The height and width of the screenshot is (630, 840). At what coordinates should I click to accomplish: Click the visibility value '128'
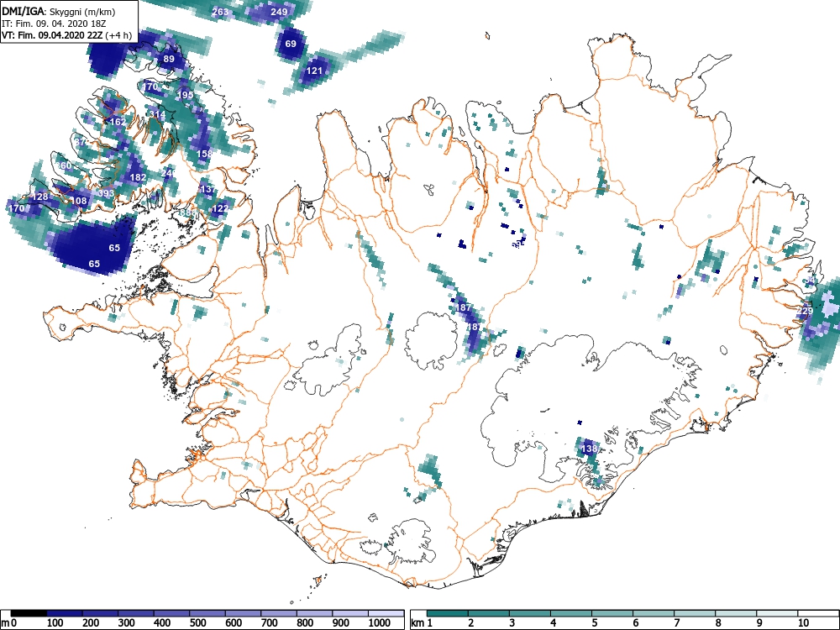click(x=40, y=197)
